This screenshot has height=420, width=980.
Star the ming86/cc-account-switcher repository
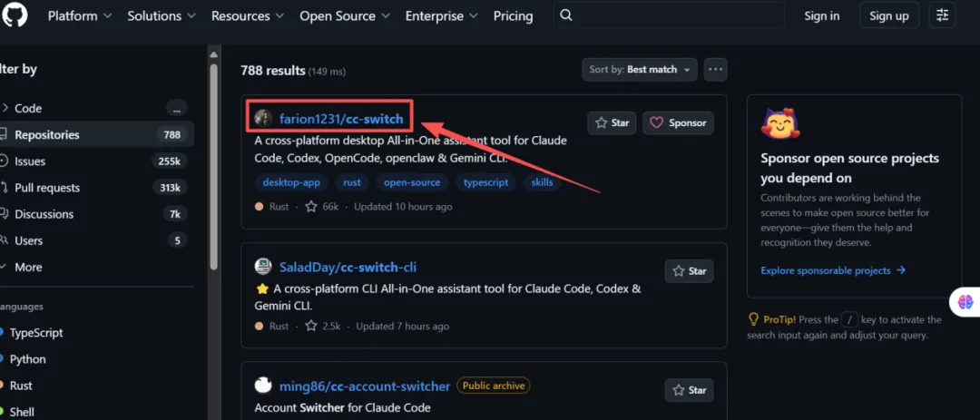(690, 390)
